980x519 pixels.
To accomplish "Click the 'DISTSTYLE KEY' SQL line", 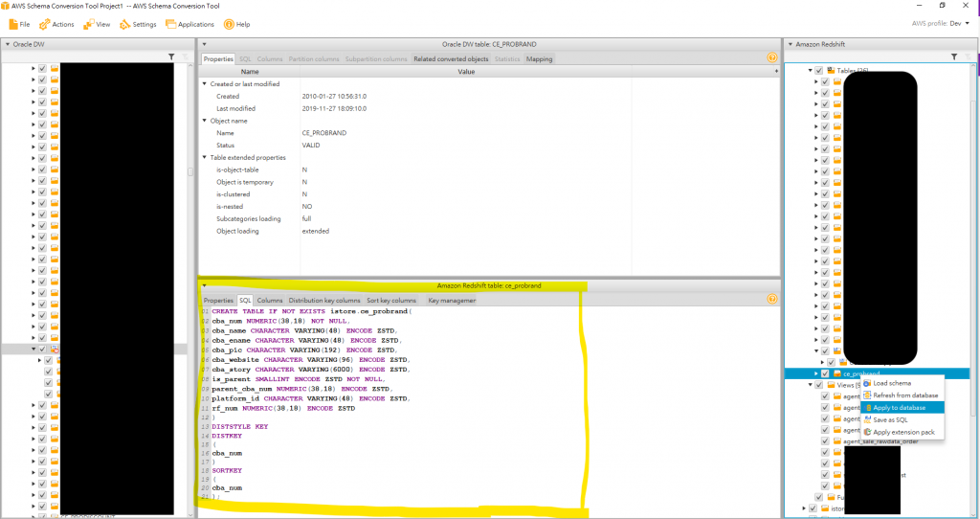I will coord(240,426).
